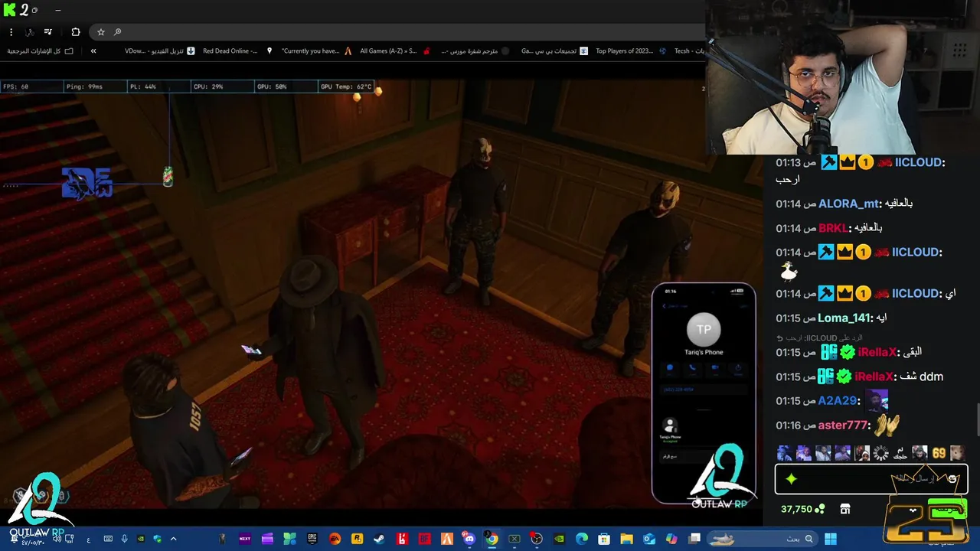
Task: Open the 'Top Players of 2023' bookmark
Action: pos(631,51)
